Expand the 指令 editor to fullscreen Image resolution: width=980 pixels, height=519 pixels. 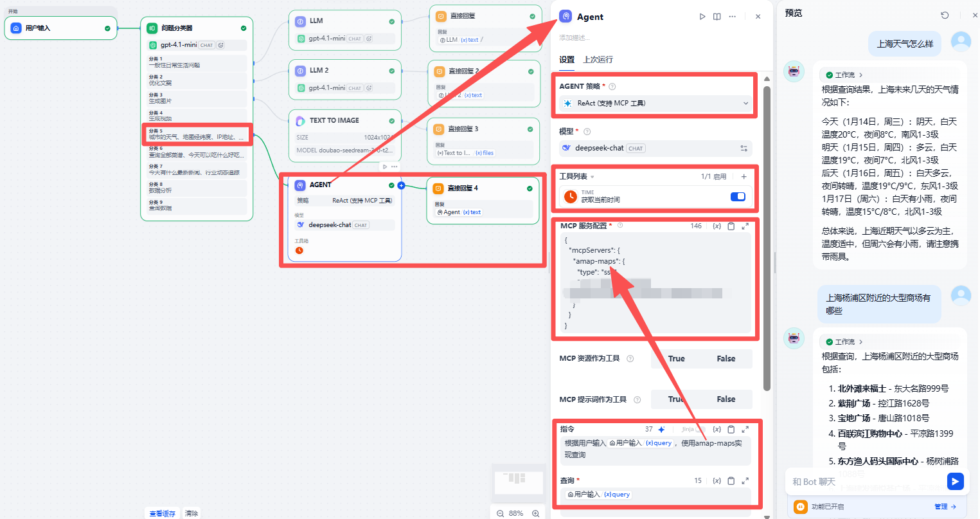[x=745, y=429]
